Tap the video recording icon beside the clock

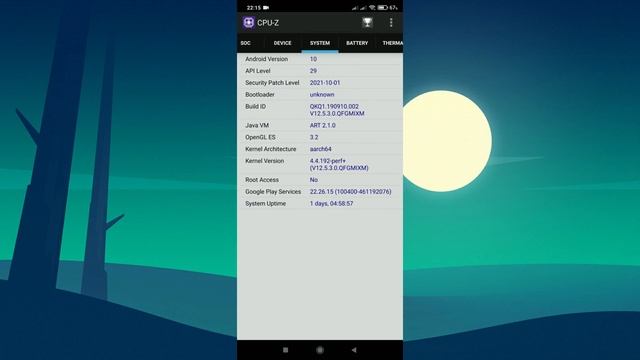tap(266, 7)
